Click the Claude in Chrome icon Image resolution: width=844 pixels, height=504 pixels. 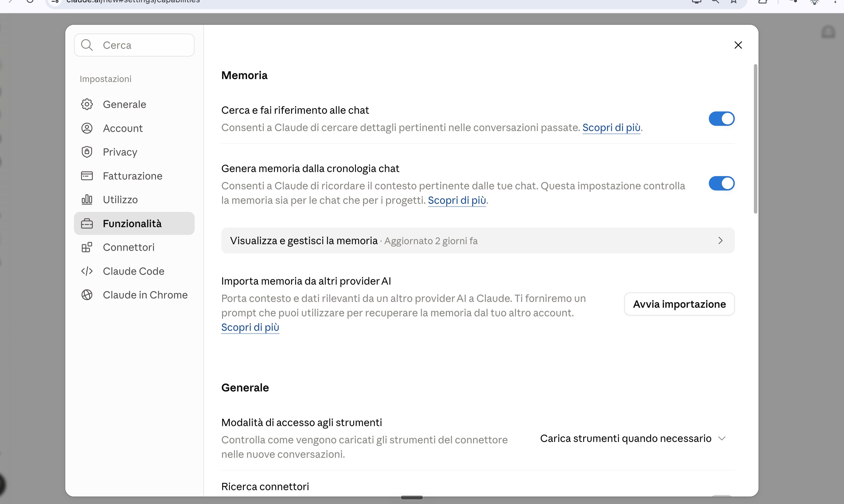(87, 295)
